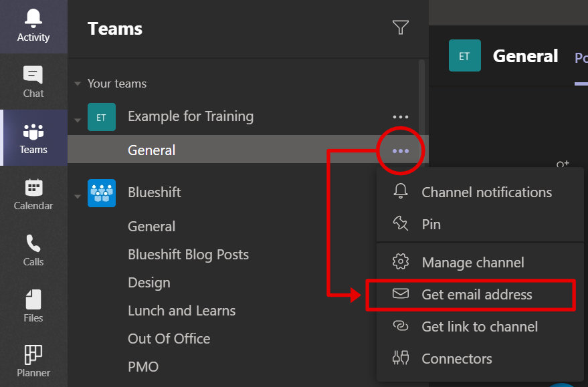Screen dimensions: 588x387
Task: Open General channel under Blueshift
Action: [151, 227]
